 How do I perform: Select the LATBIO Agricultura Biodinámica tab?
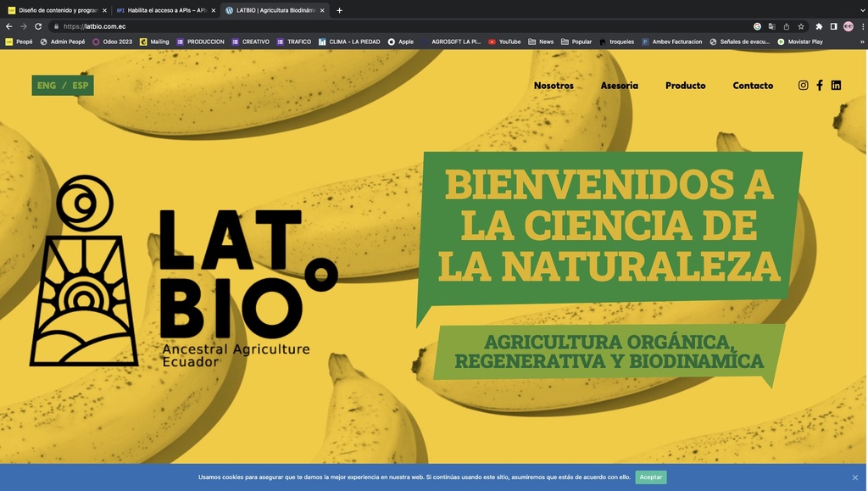(x=275, y=10)
